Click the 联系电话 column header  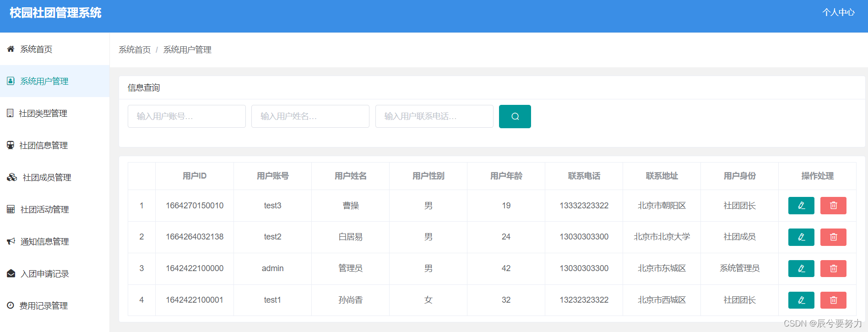584,176
